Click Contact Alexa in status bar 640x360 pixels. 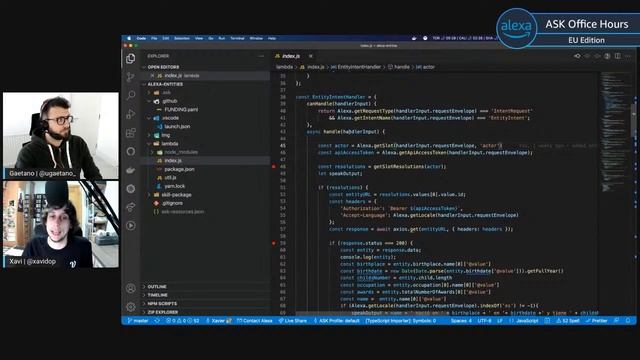[x=255, y=321]
